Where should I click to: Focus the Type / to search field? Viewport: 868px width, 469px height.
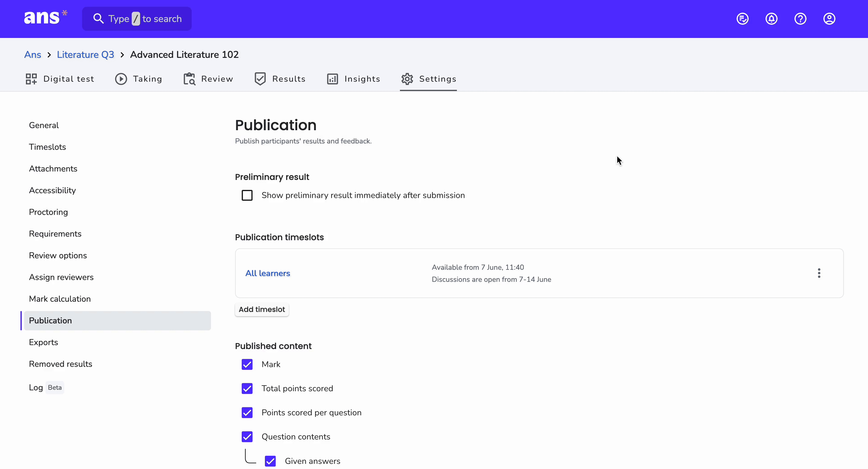click(x=137, y=19)
